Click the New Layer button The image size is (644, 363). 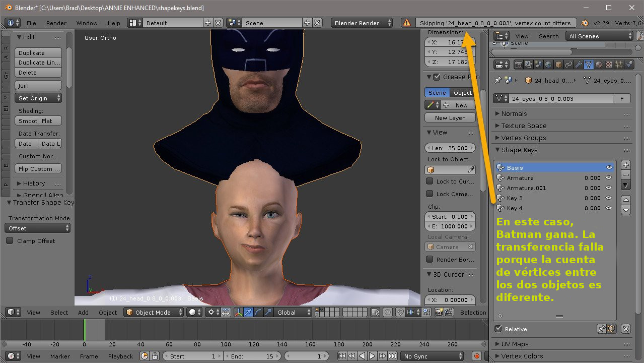pos(450,118)
